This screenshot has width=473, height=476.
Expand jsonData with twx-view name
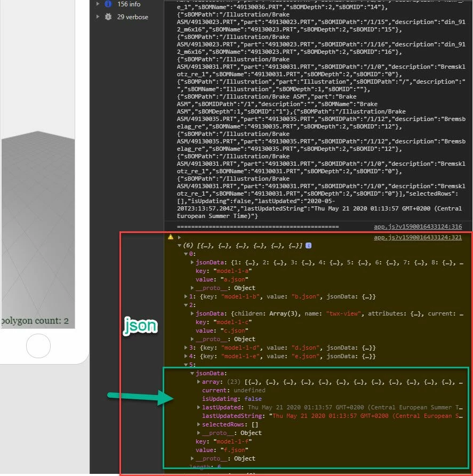pos(193,313)
